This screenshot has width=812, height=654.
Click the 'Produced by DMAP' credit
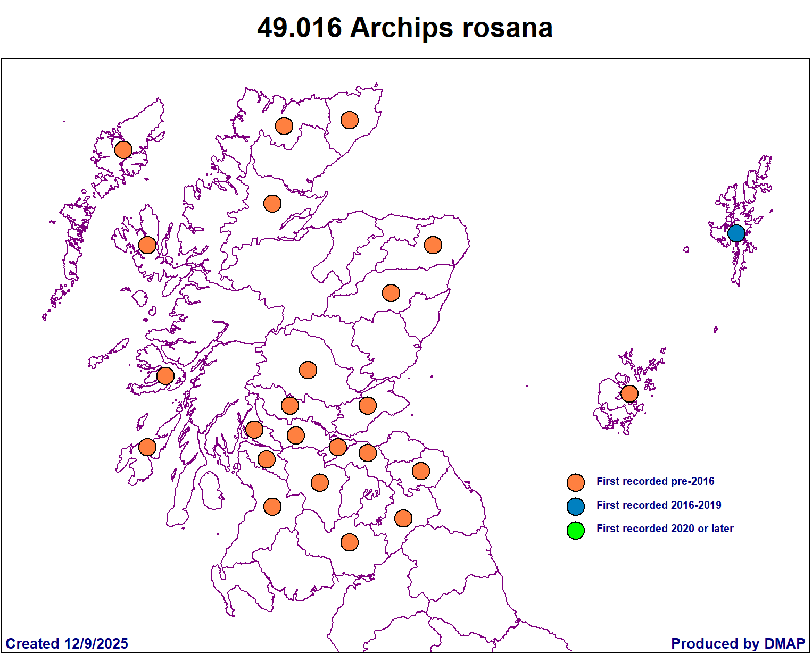pyautogui.click(x=738, y=643)
